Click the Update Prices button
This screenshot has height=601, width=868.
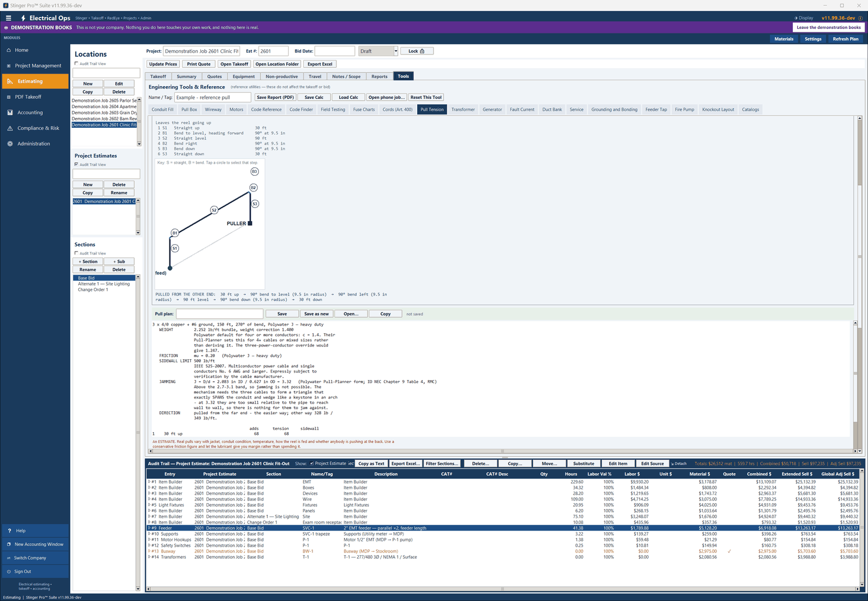163,64
